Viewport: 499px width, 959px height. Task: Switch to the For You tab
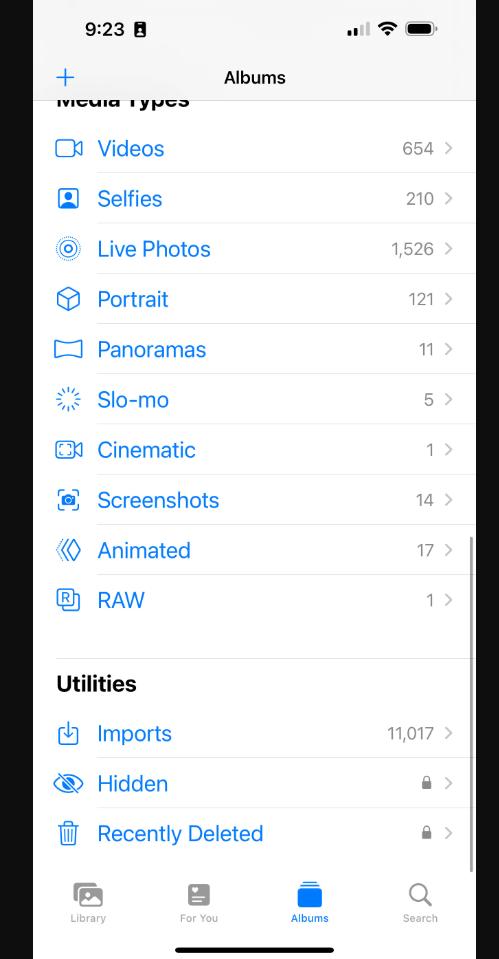199,902
